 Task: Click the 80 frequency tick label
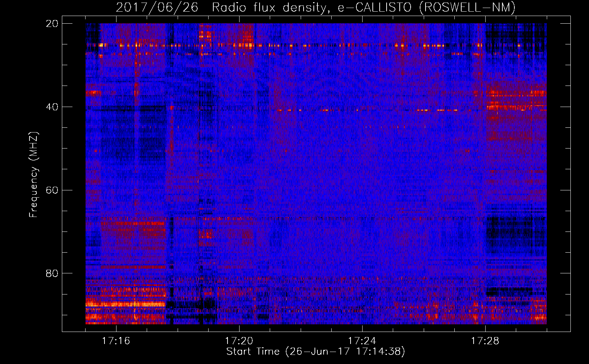coord(52,273)
